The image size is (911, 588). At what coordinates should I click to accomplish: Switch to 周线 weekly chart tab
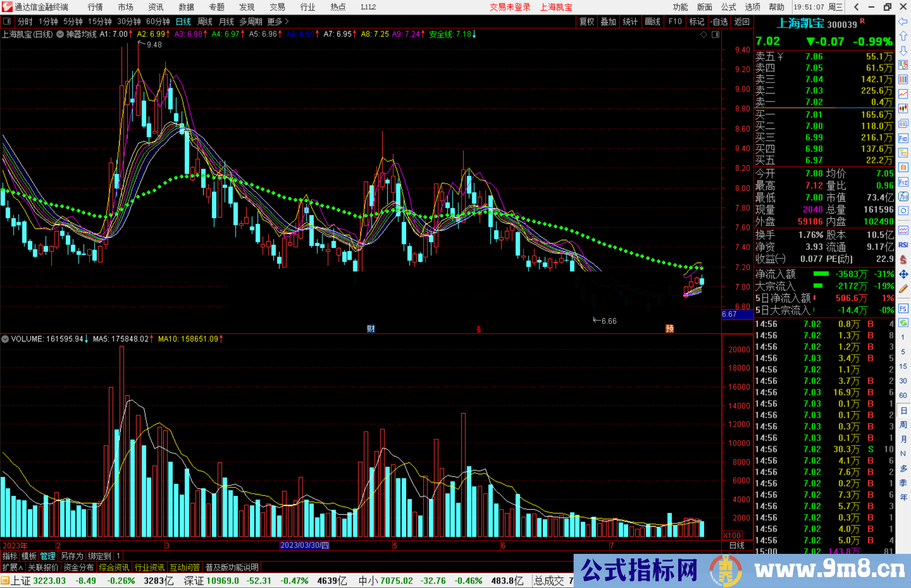click(x=205, y=21)
